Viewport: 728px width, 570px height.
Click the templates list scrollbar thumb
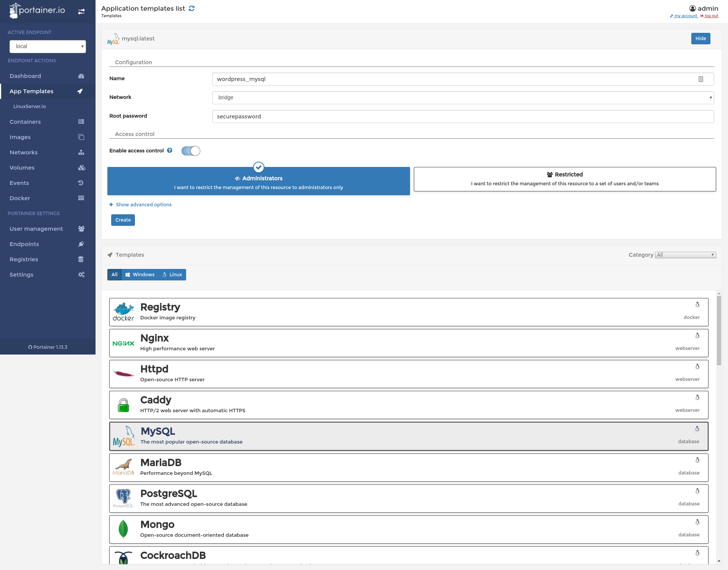(719, 330)
